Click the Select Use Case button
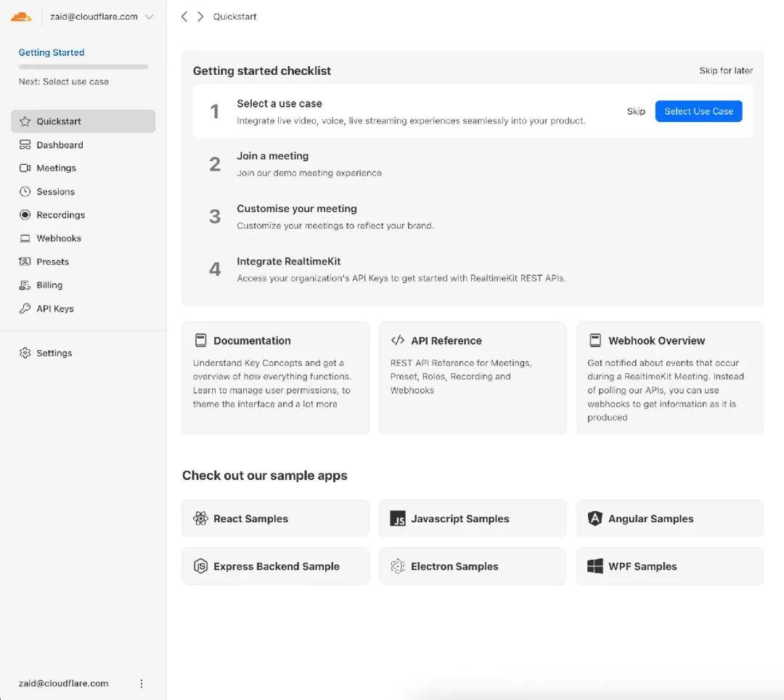Screen dimensions: 784x700 pos(698,111)
